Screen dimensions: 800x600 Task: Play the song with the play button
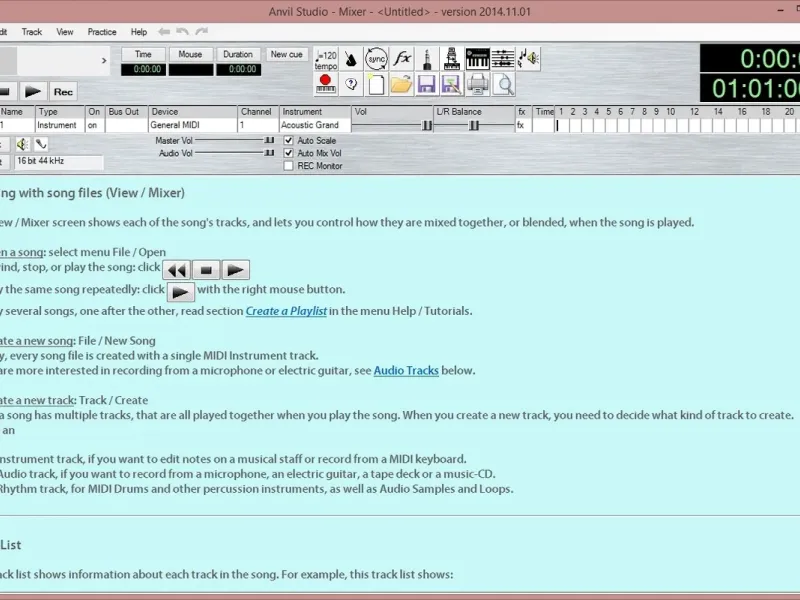(x=33, y=92)
